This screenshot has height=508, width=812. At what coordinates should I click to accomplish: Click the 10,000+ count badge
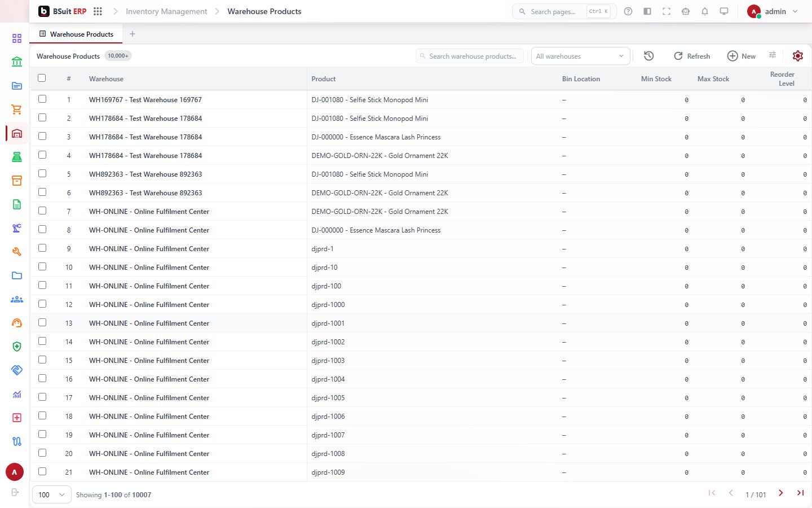(x=118, y=56)
